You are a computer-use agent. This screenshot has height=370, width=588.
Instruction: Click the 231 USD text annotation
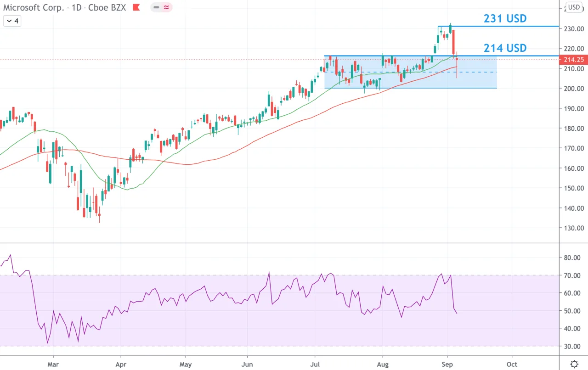(505, 18)
